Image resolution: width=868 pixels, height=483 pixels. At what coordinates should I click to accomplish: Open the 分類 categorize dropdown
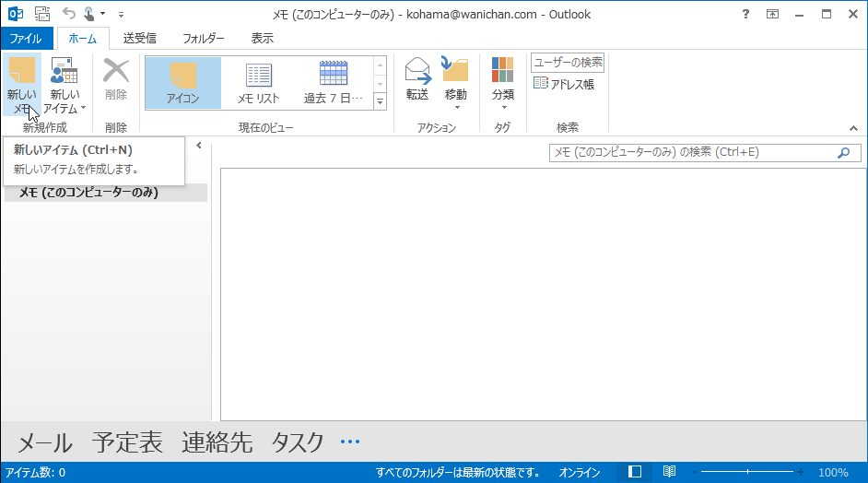pyautogui.click(x=502, y=83)
